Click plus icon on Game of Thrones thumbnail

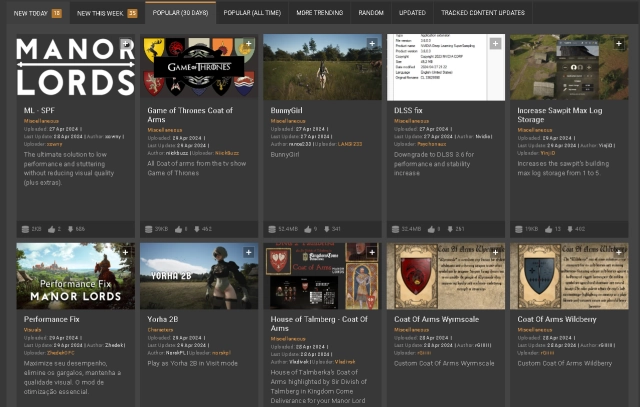point(249,44)
